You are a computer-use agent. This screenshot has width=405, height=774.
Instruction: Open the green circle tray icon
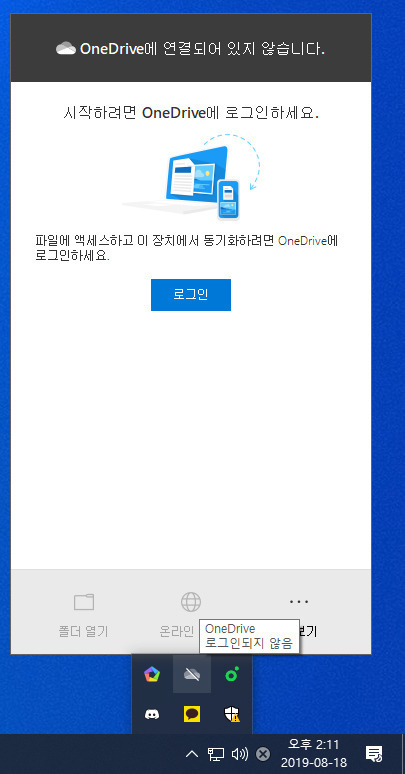[232, 674]
